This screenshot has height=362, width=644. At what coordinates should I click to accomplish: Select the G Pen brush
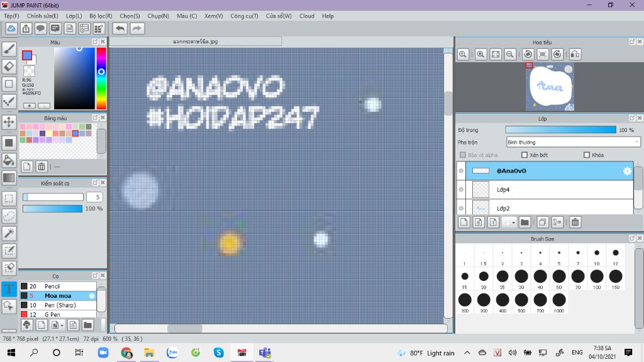pyautogui.click(x=58, y=314)
